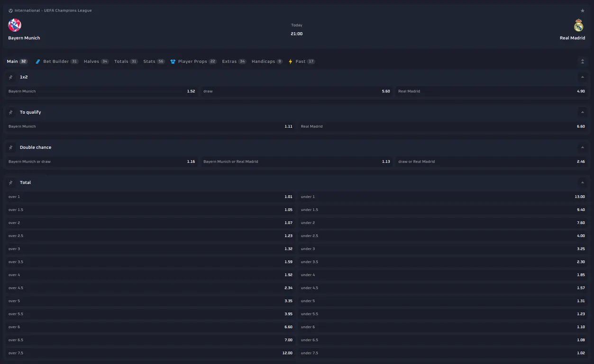Image resolution: width=594 pixels, height=364 pixels.
Task: Collapse the To qualify section
Action: [583, 112]
